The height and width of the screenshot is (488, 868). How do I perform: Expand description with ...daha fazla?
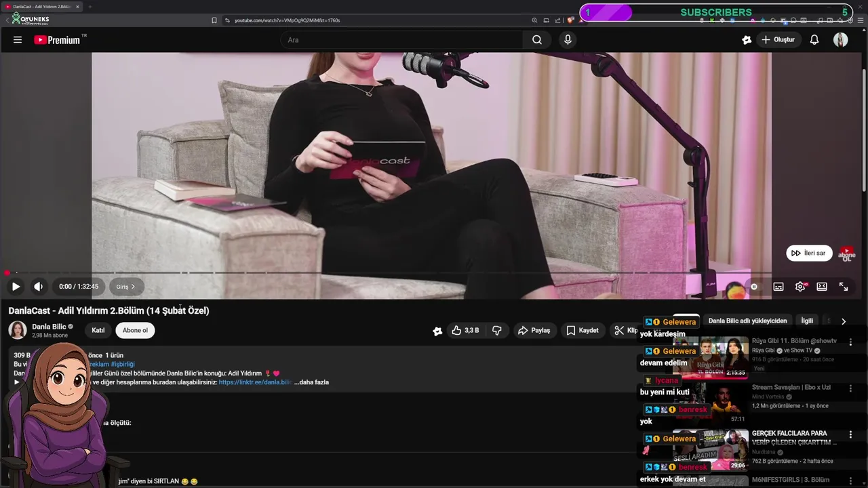pyautogui.click(x=311, y=382)
